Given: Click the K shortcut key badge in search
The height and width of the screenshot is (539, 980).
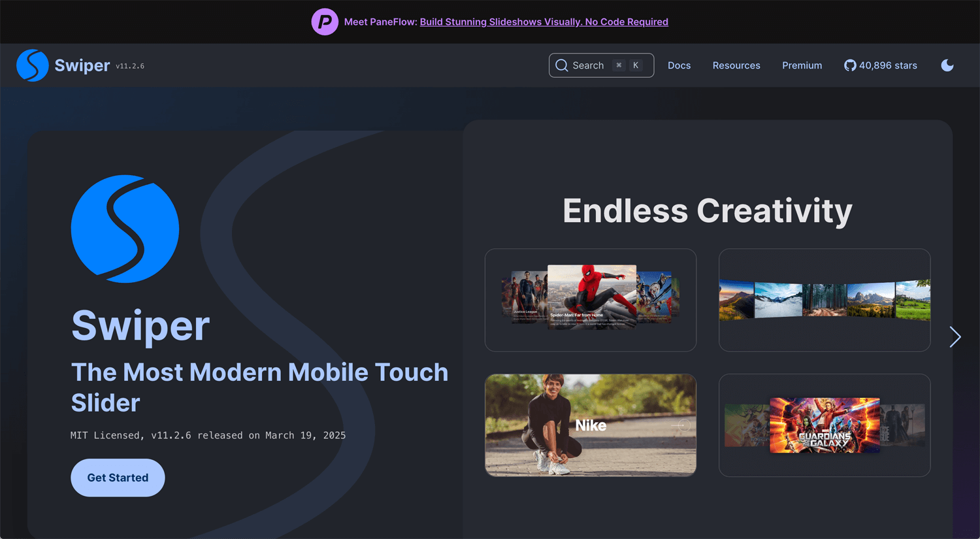Looking at the screenshot, I should [x=636, y=65].
